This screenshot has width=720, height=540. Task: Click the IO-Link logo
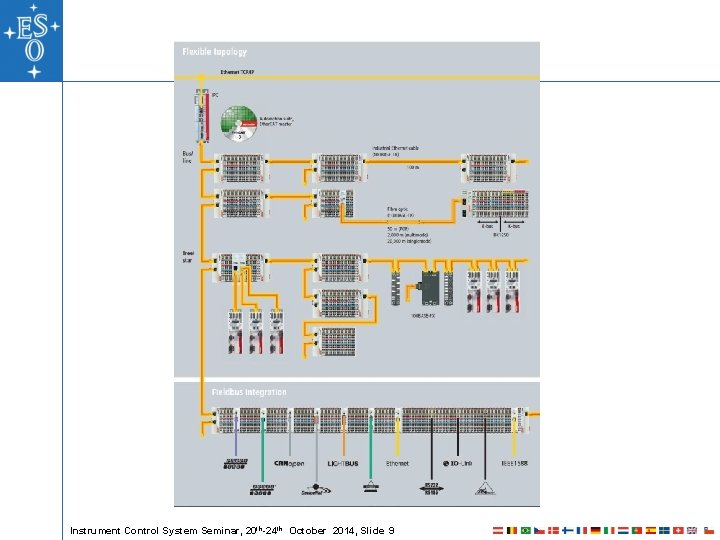pos(457,463)
